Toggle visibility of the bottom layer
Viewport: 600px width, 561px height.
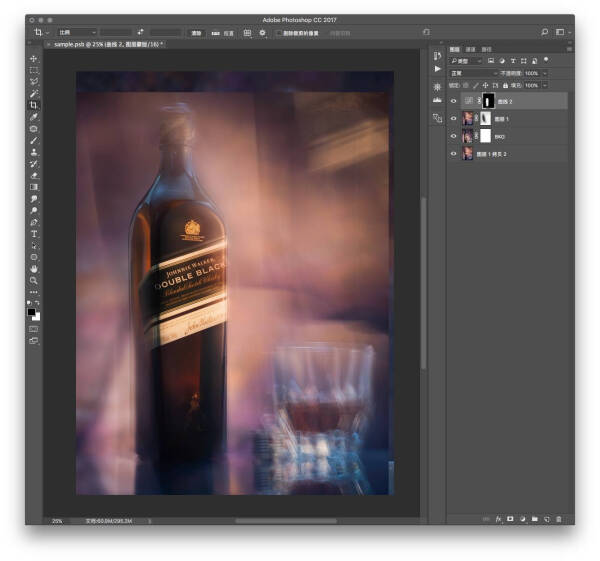point(453,154)
